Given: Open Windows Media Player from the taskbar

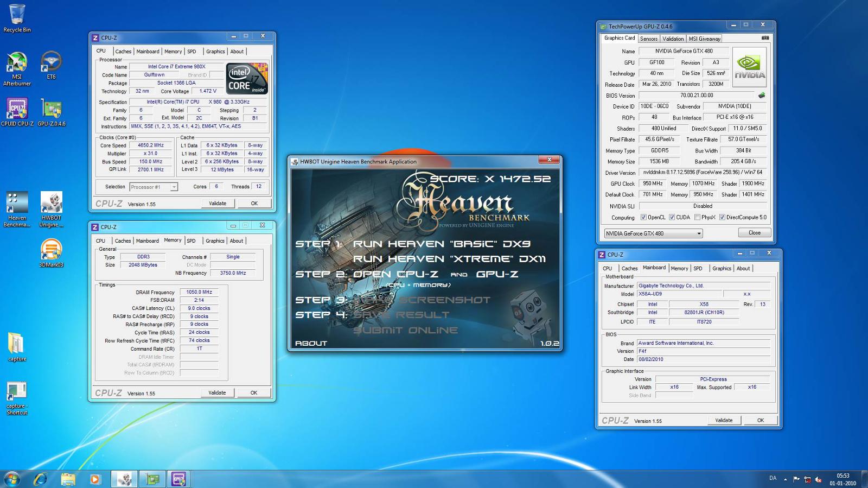Looking at the screenshot, I should [95, 479].
